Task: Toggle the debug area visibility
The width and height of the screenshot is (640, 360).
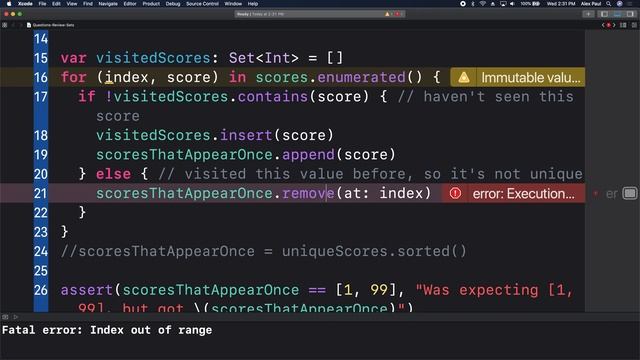Action: point(618,14)
